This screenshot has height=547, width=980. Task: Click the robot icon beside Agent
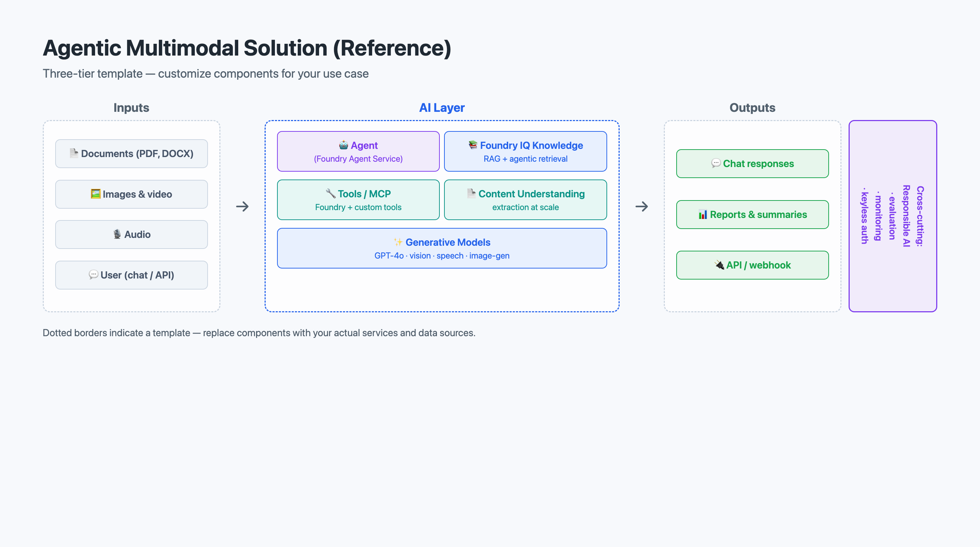pyautogui.click(x=344, y=145)
